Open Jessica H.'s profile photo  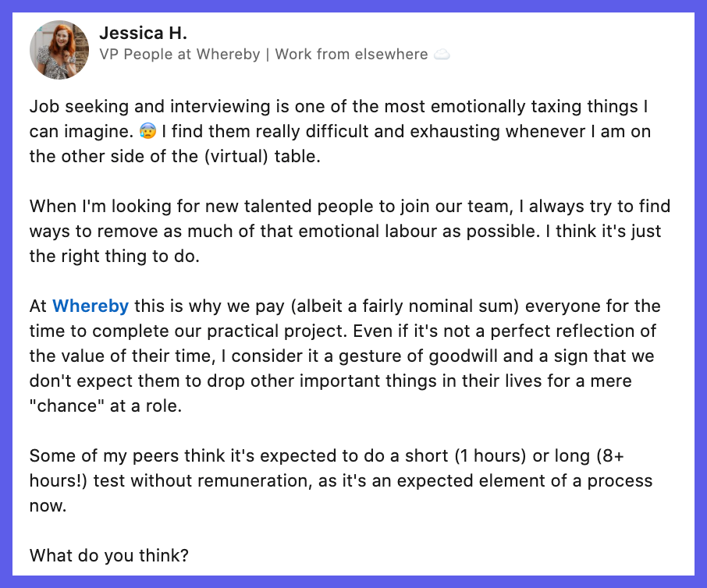(59, 50)
